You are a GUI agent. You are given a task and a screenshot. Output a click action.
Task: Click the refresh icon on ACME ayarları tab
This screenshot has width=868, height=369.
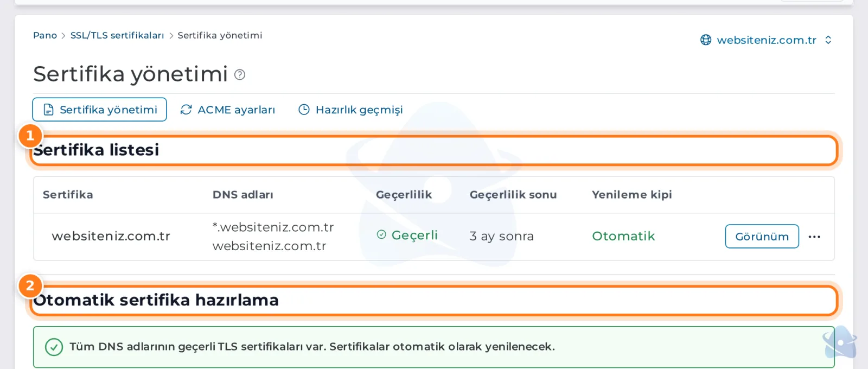186,110
